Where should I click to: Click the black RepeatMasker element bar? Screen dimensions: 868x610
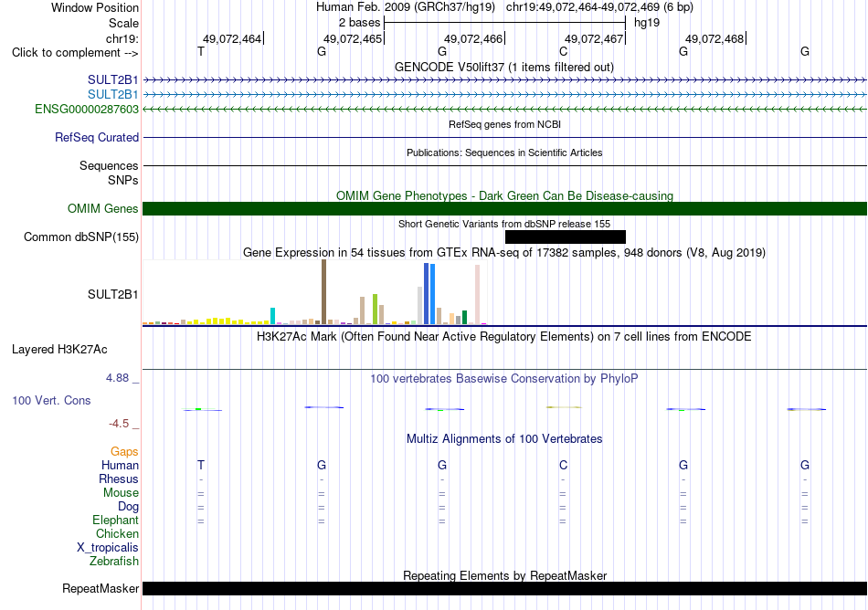504,588
